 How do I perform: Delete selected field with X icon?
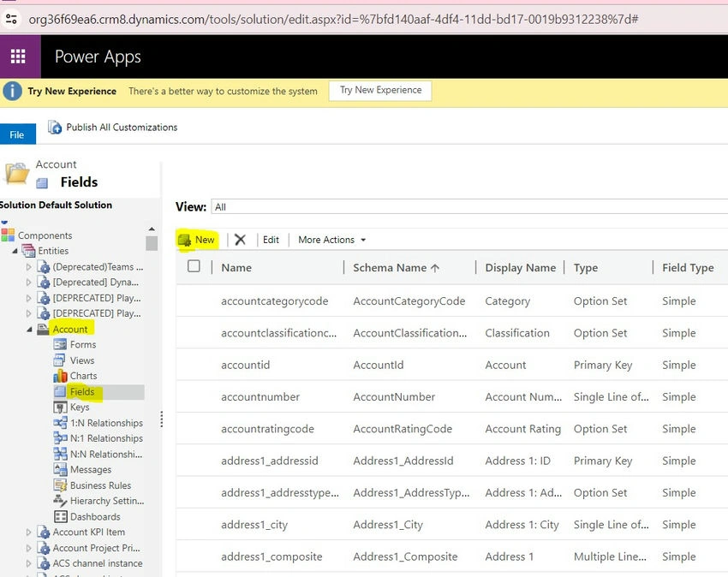point(240,240)
